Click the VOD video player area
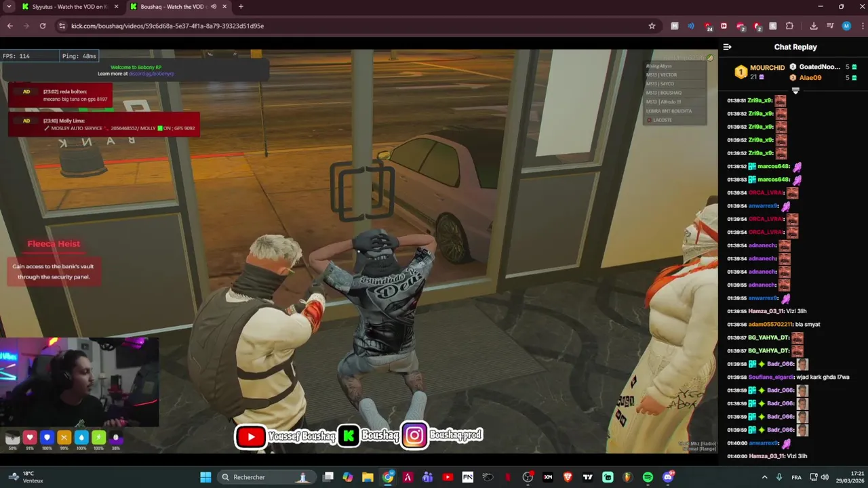868x488 pixels. tap(359, 251)
